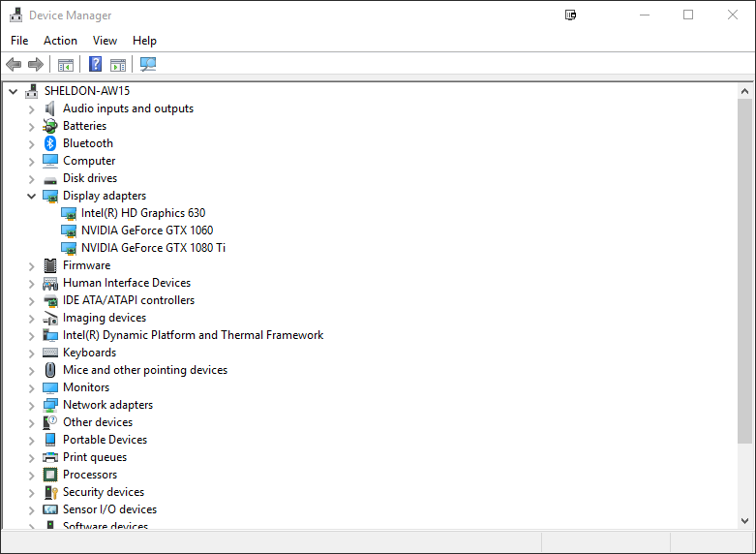Click the Firmware chip icon

(50, 265)
